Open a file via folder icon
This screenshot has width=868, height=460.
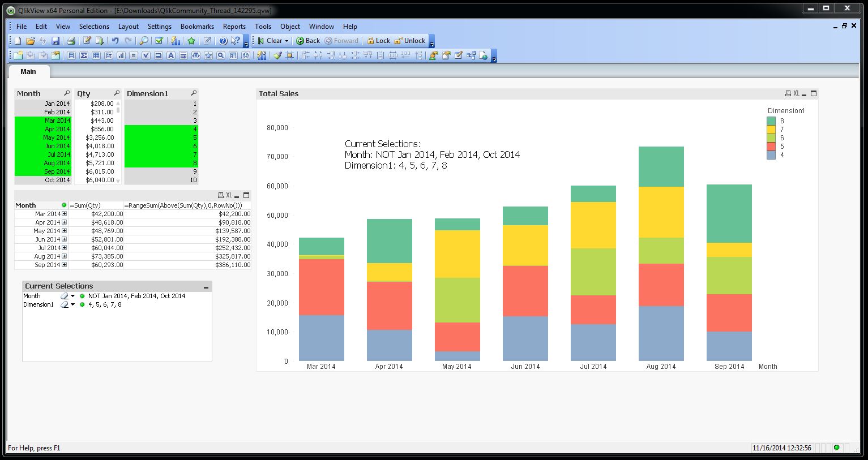click(x=31, y=41)
